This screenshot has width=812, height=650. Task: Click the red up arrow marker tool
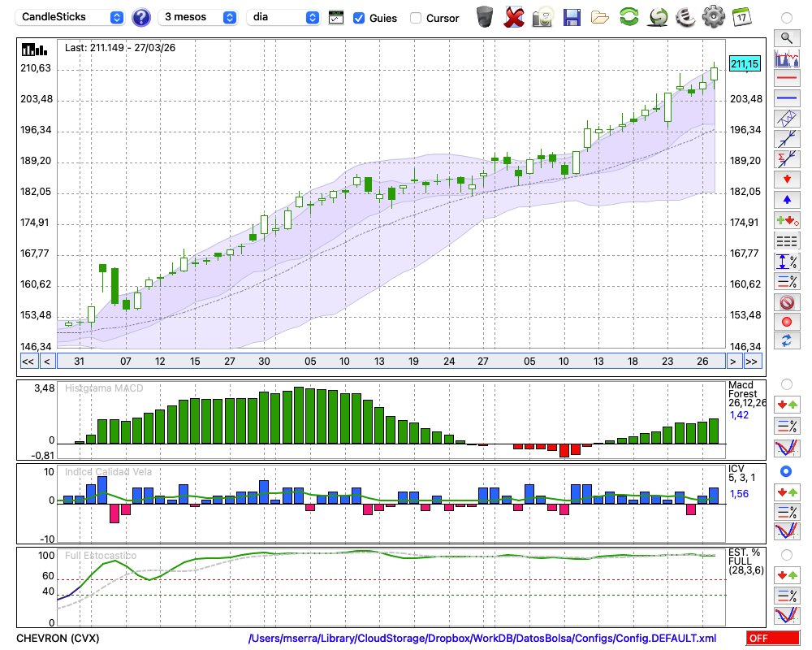[786, 179]
